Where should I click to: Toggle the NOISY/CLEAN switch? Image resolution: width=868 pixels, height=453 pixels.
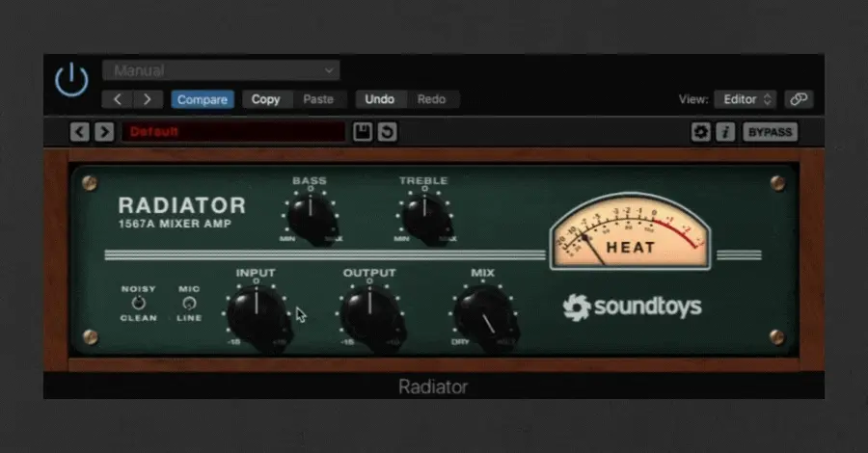coord(138,303)
